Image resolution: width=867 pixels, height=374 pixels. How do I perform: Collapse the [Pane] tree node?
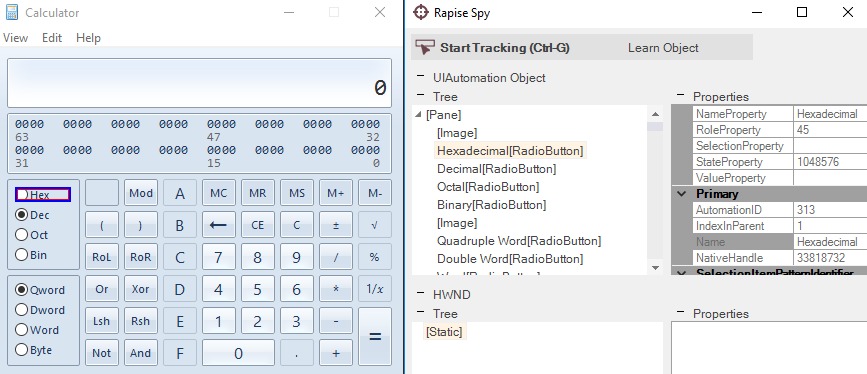[418, 115]
